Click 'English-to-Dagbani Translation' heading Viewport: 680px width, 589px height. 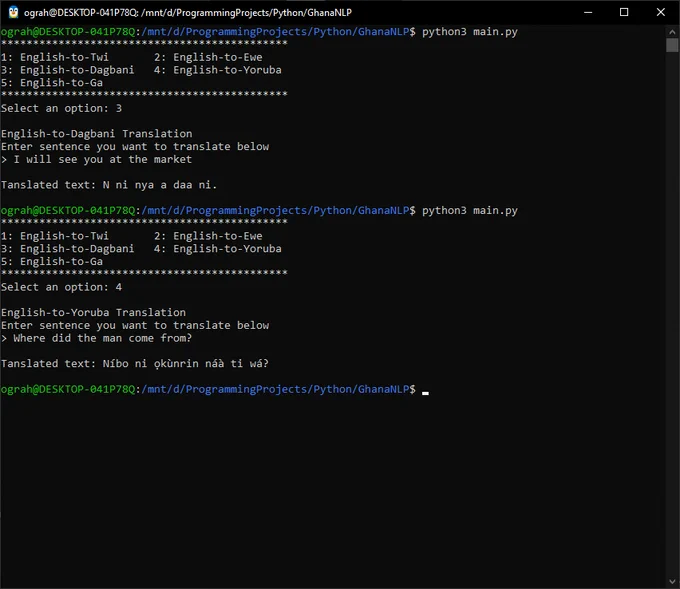pos(97,134)
